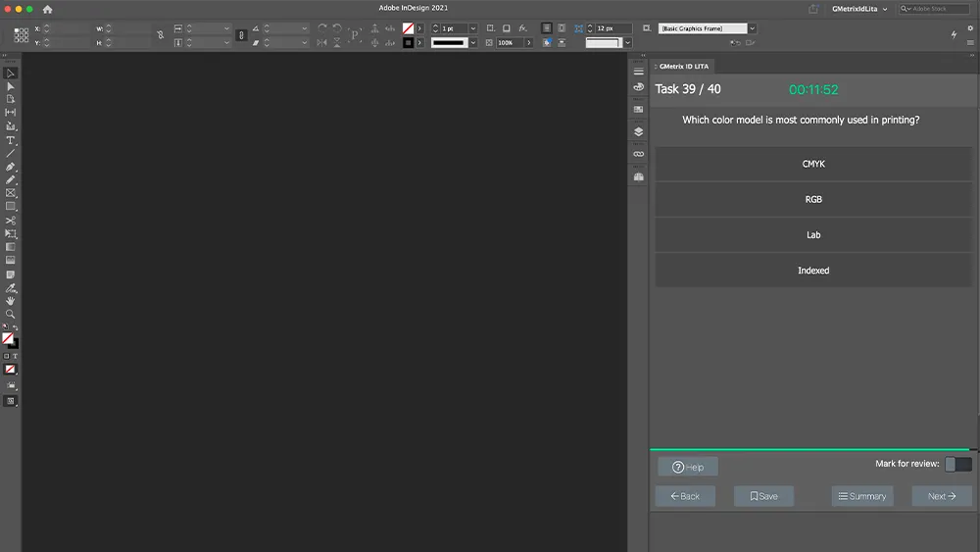Click the Help button

(x=688, y=467)
